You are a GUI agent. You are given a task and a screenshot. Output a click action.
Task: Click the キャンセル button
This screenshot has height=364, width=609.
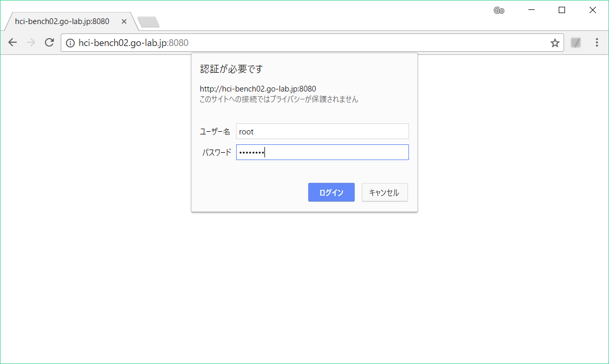pyautogui.click(x=384, y=192)
